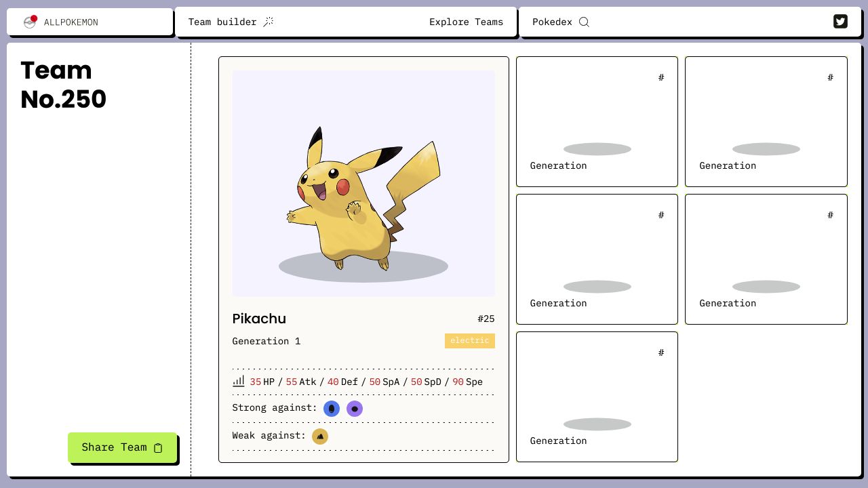The height and width of the screenshot is (488, 868).
Task: Open the Twitter icon link
Action: pyautogui.click(x=840, y=22)
